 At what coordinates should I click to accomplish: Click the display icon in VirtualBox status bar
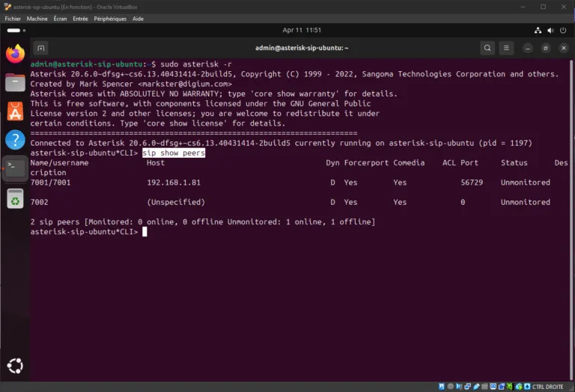[493, 387]
